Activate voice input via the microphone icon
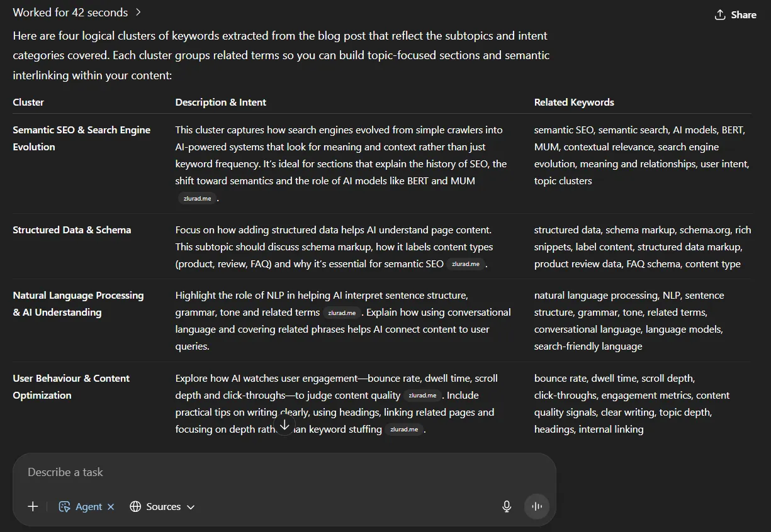The image size is (771, 532). 507,506
